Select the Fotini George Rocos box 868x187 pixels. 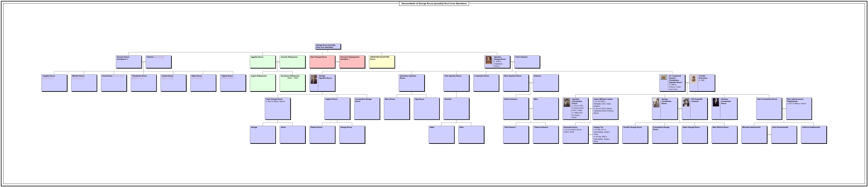278,109
